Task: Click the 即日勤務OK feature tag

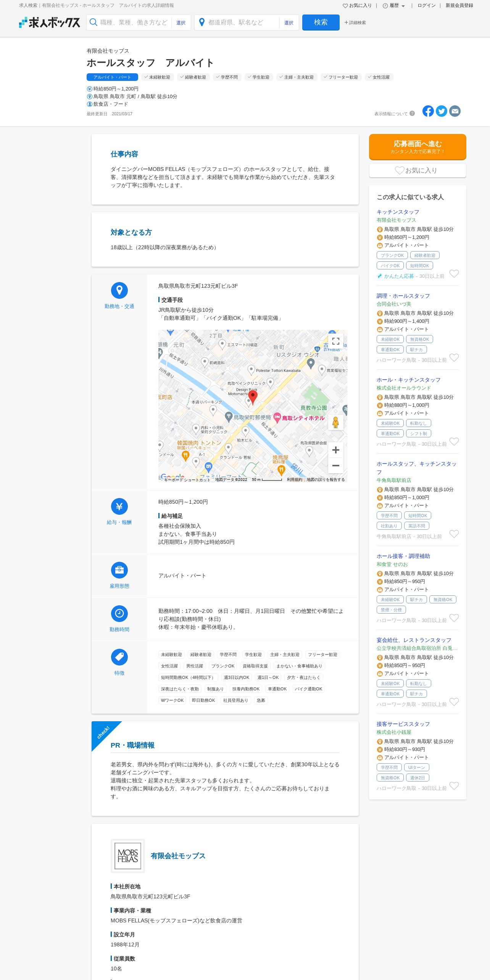Action: tap(203, 700)
